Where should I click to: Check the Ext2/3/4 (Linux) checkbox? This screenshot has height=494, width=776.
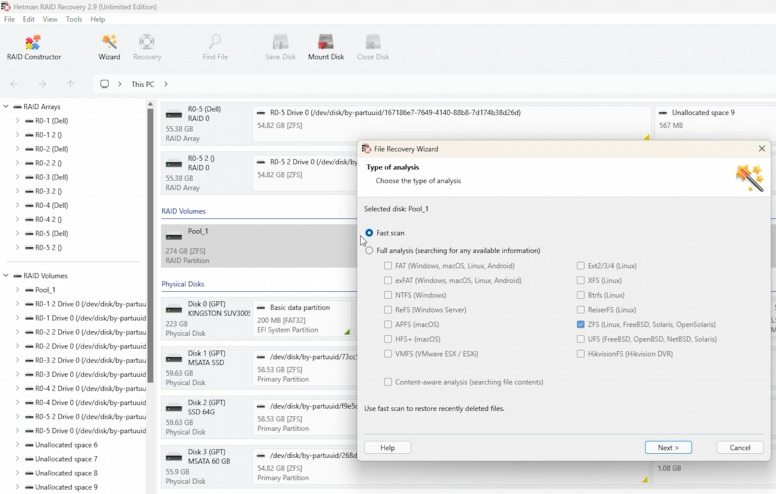581,266
